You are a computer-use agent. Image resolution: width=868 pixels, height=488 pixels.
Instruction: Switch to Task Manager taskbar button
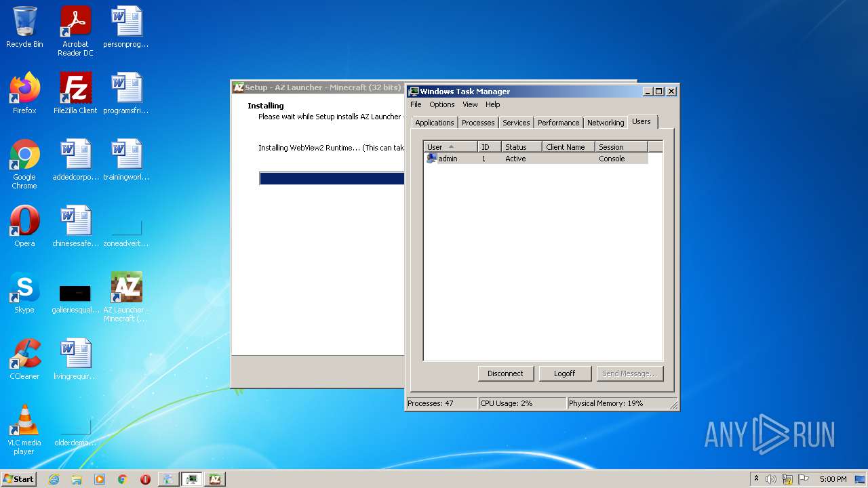(192, 479)
